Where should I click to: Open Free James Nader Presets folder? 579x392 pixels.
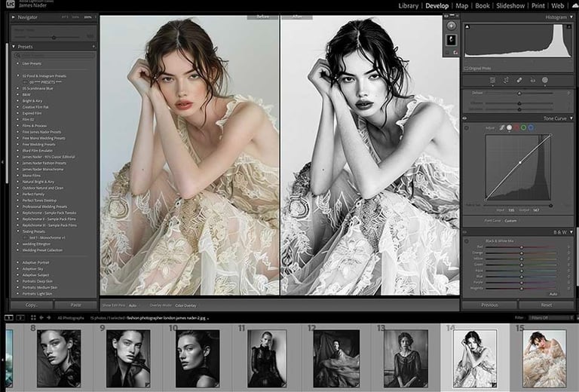[x=41, y=132]
